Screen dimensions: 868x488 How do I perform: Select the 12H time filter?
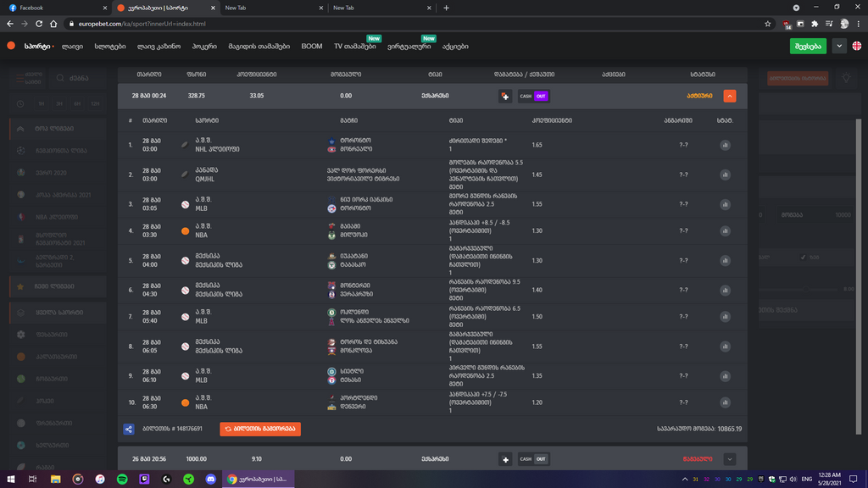pos(95,104)
